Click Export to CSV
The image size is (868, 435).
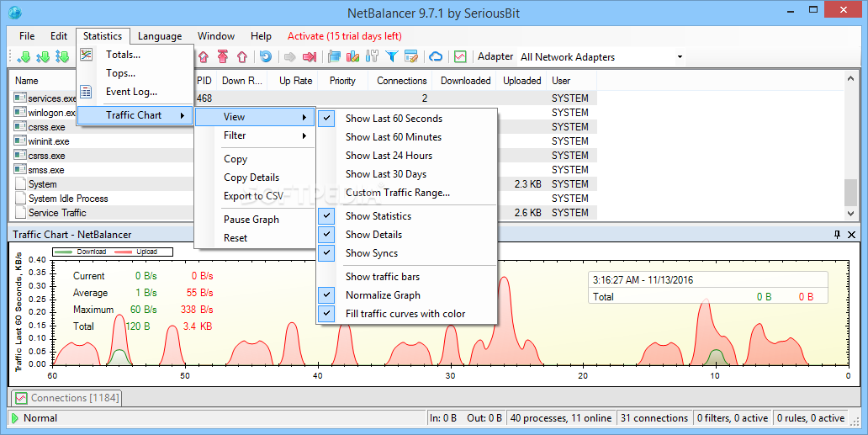255,196
